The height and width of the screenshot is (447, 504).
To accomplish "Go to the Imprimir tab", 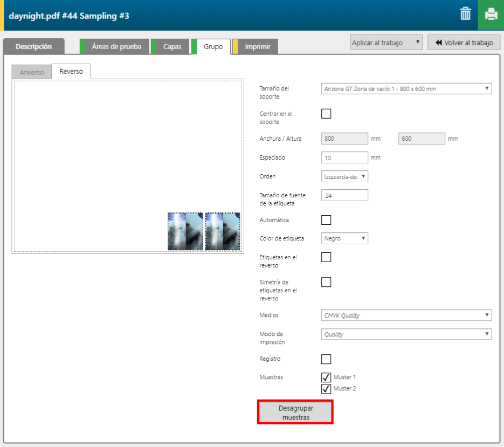I will coord(258,46).
